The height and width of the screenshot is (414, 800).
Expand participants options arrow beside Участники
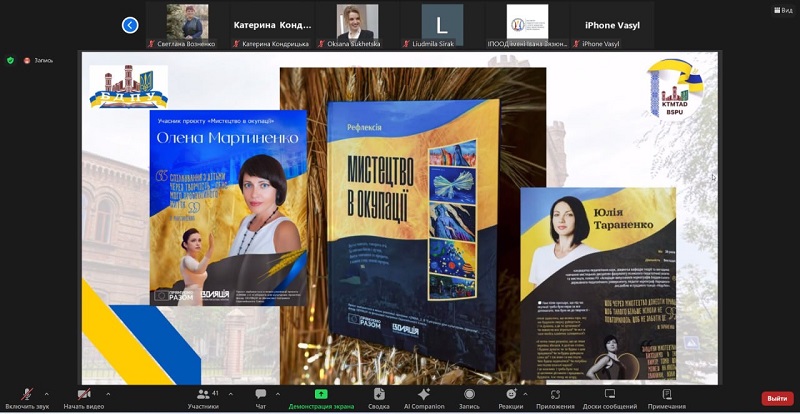click(x=231, y=394)
